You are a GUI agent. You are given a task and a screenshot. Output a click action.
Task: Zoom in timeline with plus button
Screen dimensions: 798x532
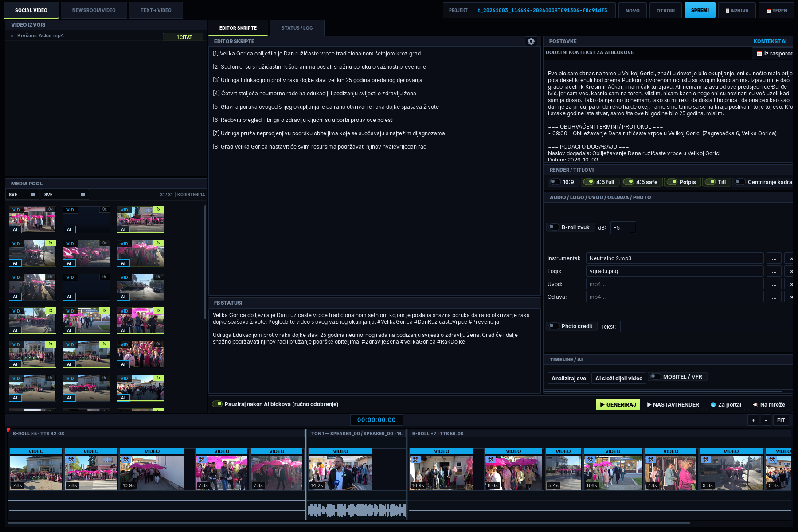pos(753,420)
